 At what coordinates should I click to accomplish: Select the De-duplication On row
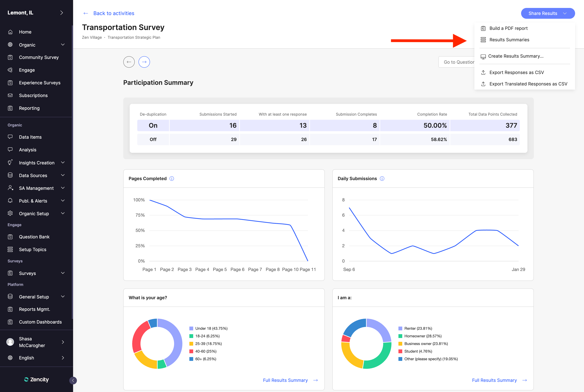coord(153,125)
